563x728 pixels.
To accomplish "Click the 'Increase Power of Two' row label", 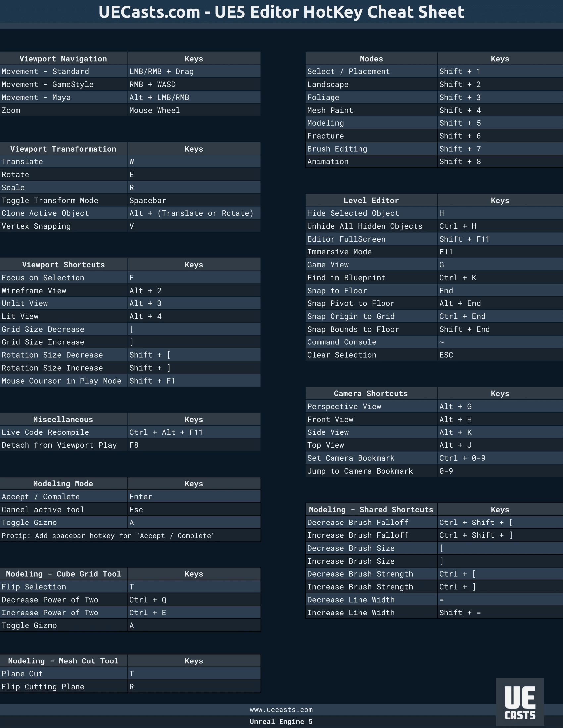I will click(x=63, y=613).
